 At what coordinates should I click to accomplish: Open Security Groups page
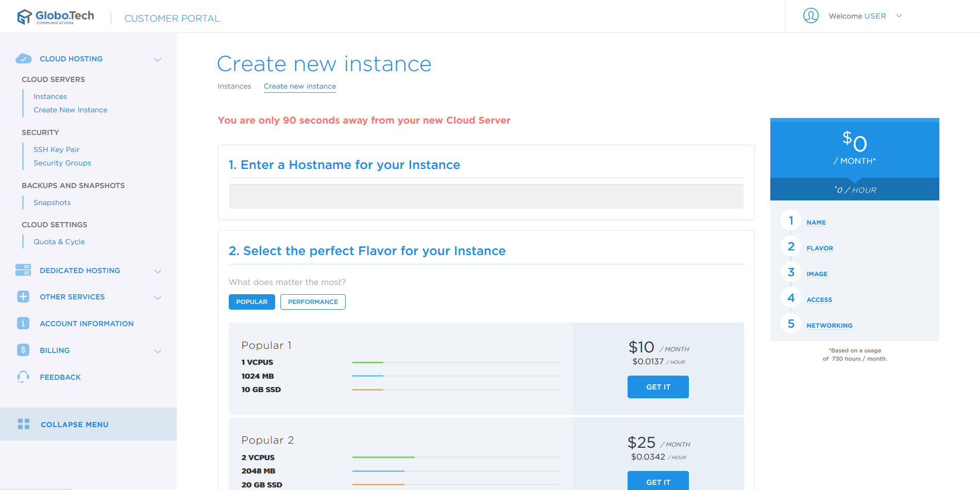[x=62, y=163]
